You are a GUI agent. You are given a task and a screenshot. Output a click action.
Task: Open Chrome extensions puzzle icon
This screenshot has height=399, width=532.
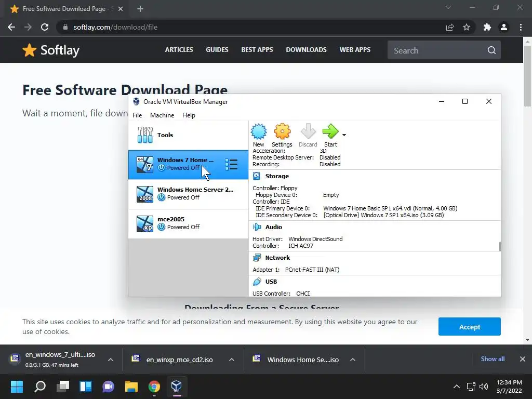click(x=487, y=27)
